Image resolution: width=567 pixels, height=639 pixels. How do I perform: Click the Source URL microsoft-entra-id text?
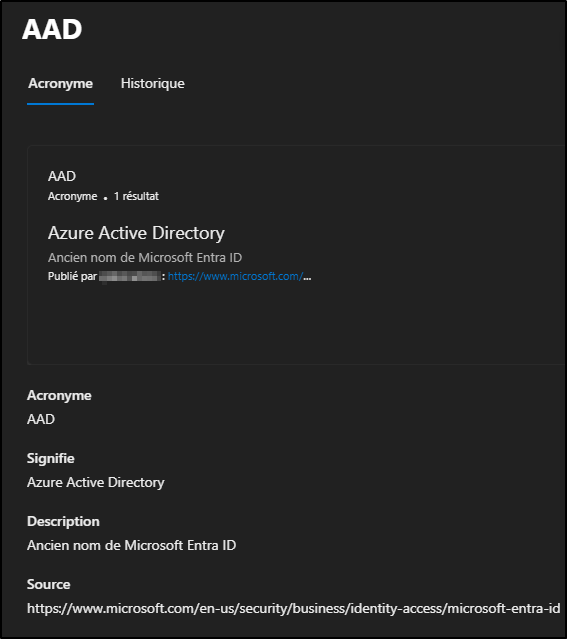pyautogui.click(x=293, y=608)
